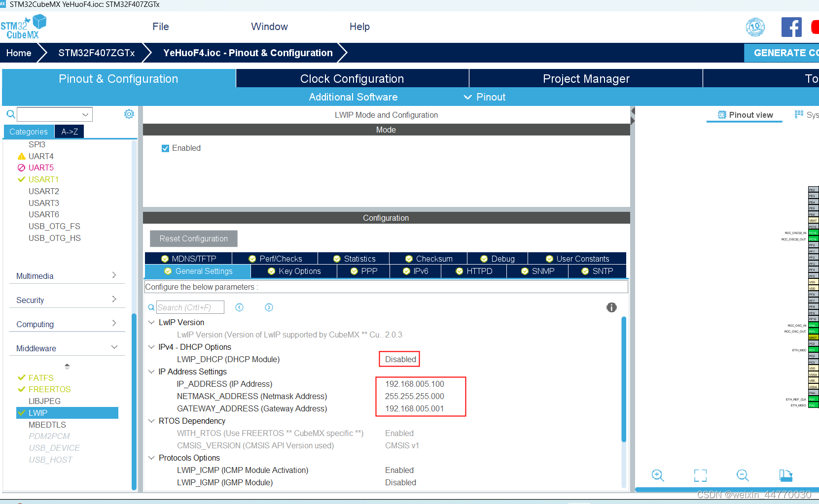This screenshot has width=819, height=504.
Task: Switch to A->Z sorting tab
Action: [70, 132]
